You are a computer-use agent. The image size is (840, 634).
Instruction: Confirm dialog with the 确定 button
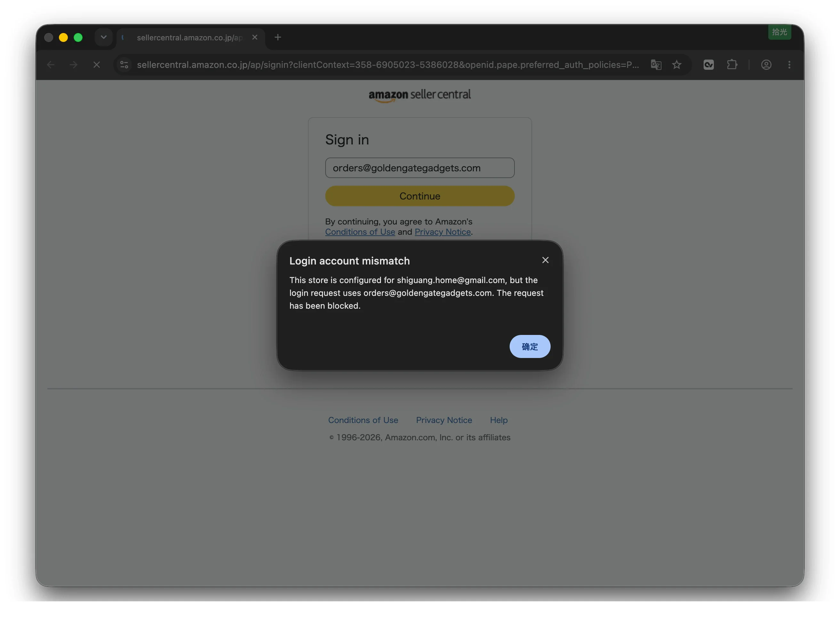coord(530,346)
